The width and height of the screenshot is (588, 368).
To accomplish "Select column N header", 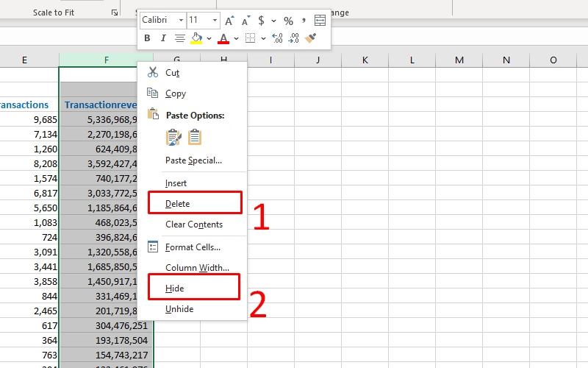I will pos(506,60).
